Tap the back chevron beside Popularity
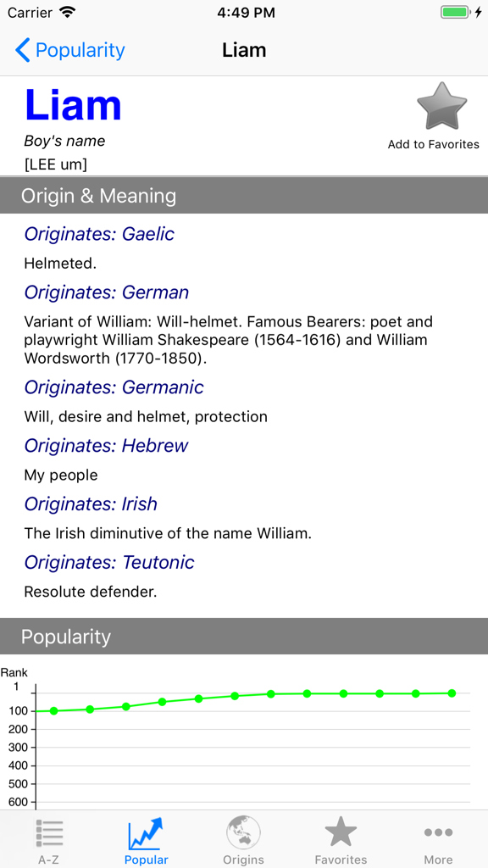488x868 pixels. (22, 50)
